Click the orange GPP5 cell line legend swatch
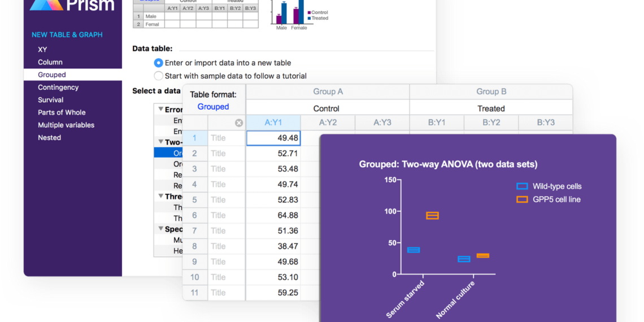Screen dimensions: 644x322 pos(522,199)
